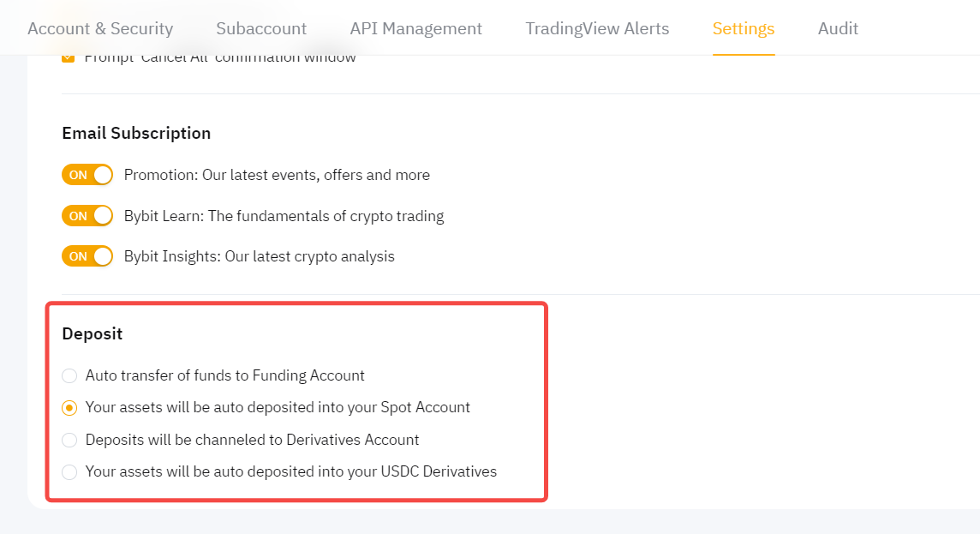Click the 'Bybit Insights' subscription label text

[259, 256]
